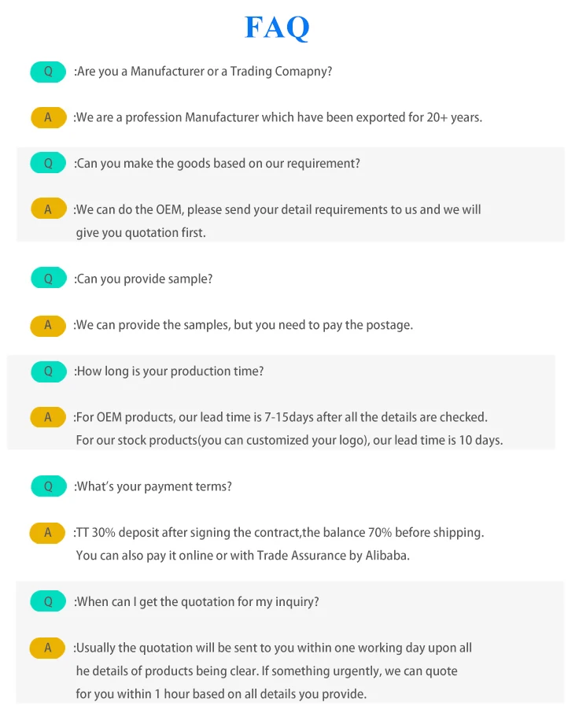The image size is (579, 728).
Task: Click the A badge next to the lead time answer
Action: (x=48, y=417)
